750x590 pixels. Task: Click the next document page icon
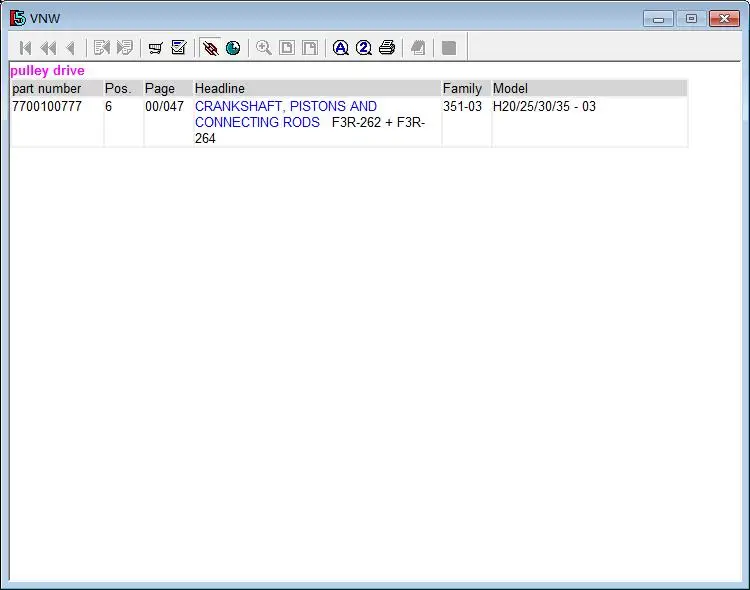tap(125, 48)
